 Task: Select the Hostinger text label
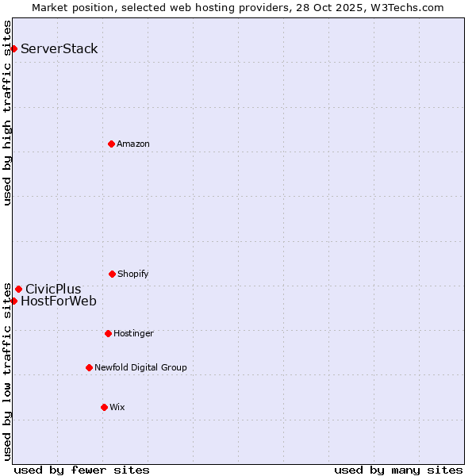(133, 333)
